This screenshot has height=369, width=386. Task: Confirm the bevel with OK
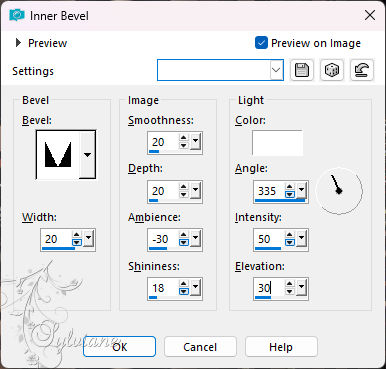(119, 347)
